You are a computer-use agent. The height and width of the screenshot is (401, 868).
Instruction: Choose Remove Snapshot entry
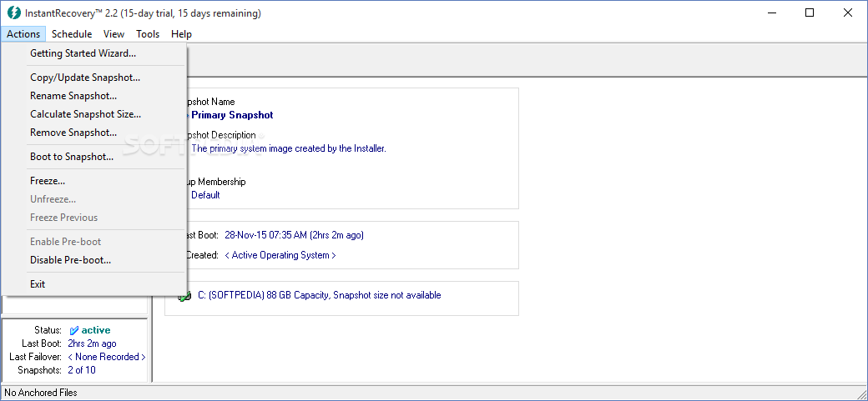coord(94,133)
